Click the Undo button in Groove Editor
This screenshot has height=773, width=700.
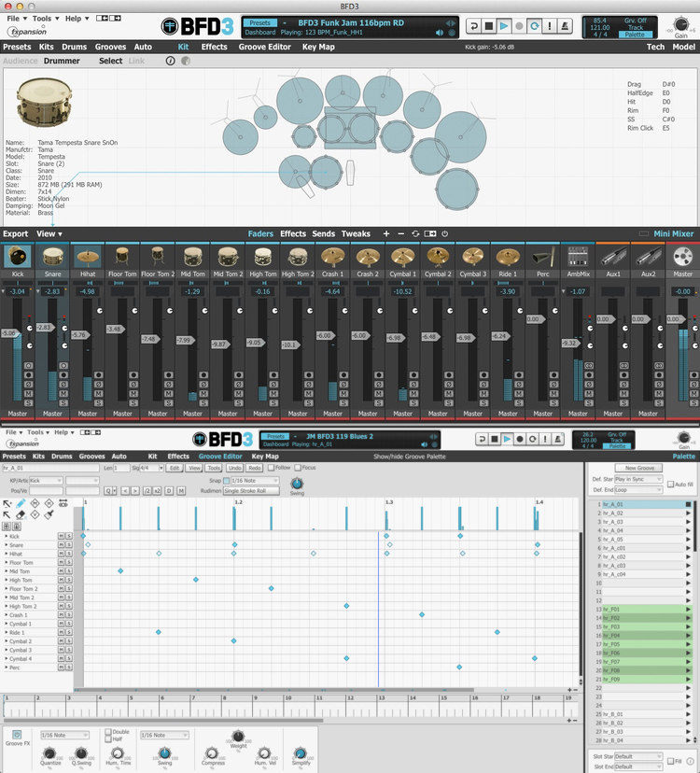pos(235,468)
